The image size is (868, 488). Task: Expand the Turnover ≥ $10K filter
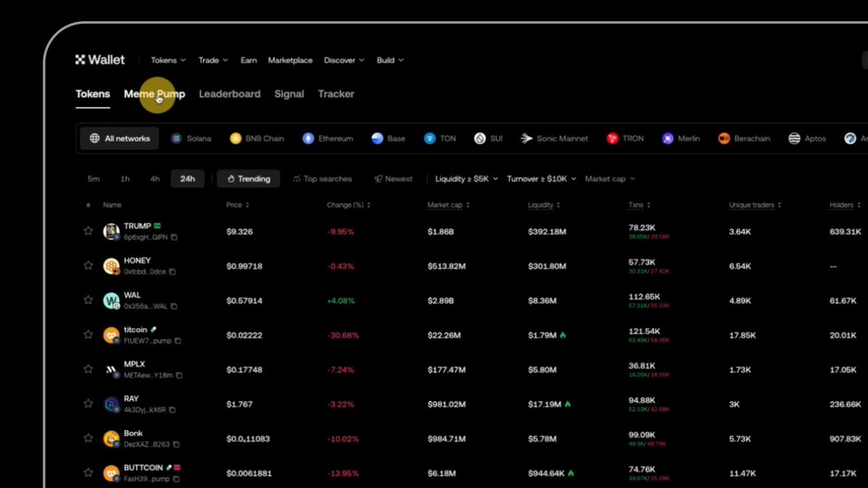[x=542, y=179]
